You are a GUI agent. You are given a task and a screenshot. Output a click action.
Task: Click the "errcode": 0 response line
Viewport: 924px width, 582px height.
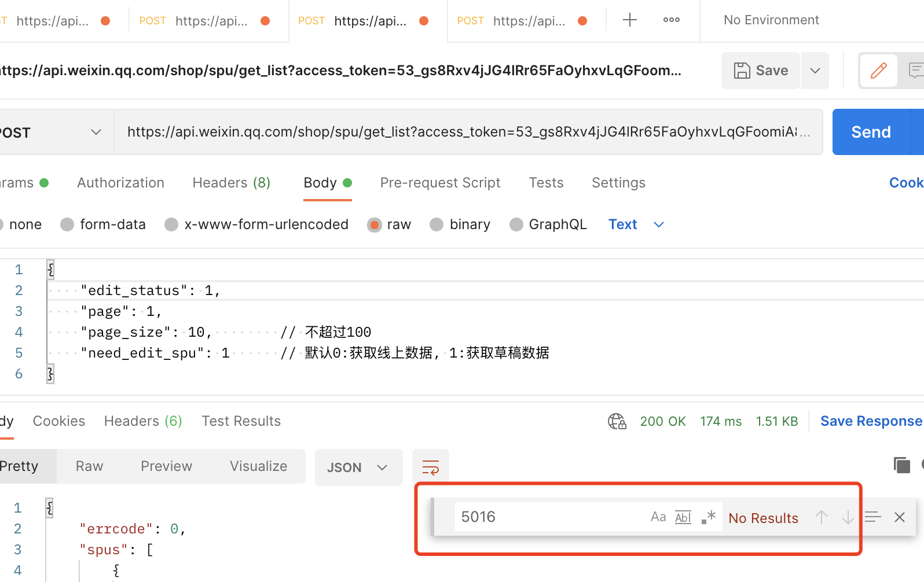(x=133, y=529)
